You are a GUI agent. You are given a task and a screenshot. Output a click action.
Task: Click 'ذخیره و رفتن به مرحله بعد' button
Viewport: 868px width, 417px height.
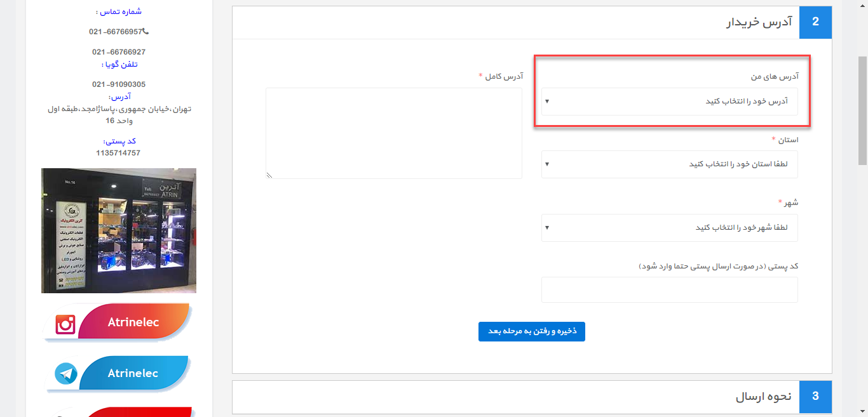coord(532,332)
